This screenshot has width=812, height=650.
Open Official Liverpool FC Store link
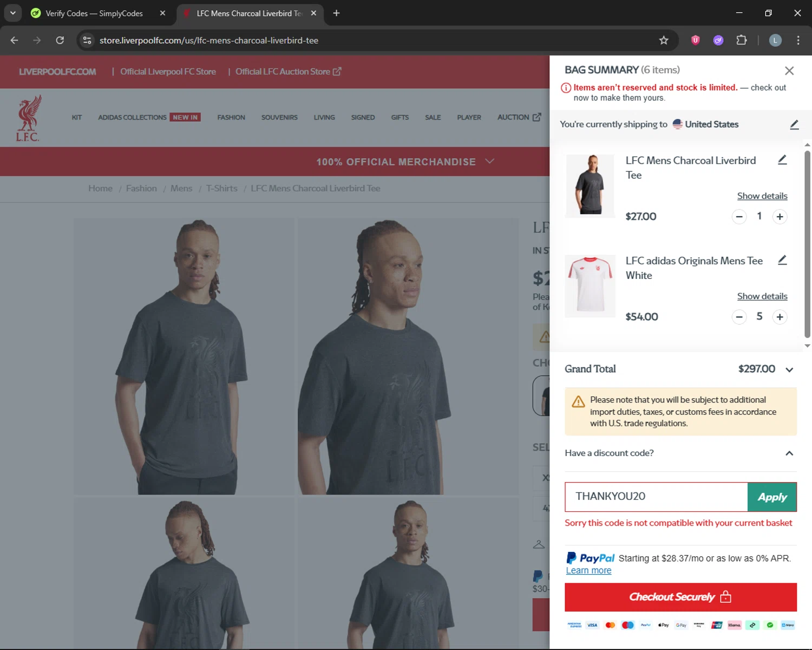[168, 71]
